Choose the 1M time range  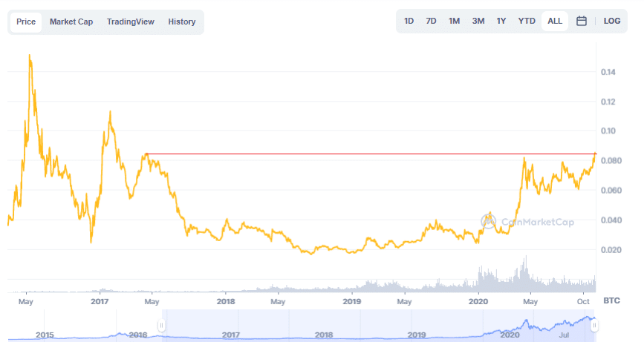(x=455, y=22)
